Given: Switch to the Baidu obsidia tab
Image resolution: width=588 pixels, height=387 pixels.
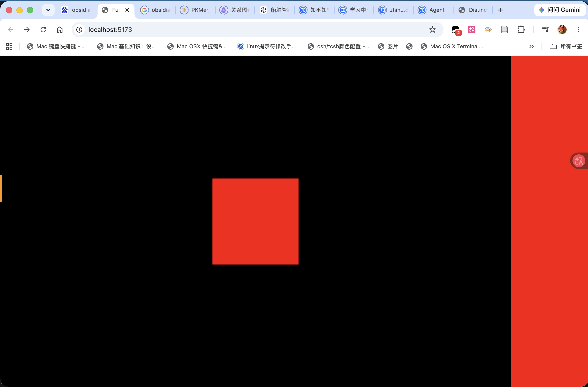Looking at the screenshot, I should [x=76, y=10].
